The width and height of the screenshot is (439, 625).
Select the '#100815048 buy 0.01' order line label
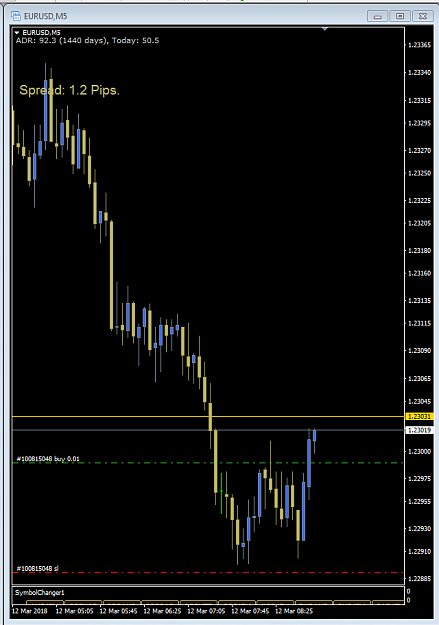(x=48, y=459)
